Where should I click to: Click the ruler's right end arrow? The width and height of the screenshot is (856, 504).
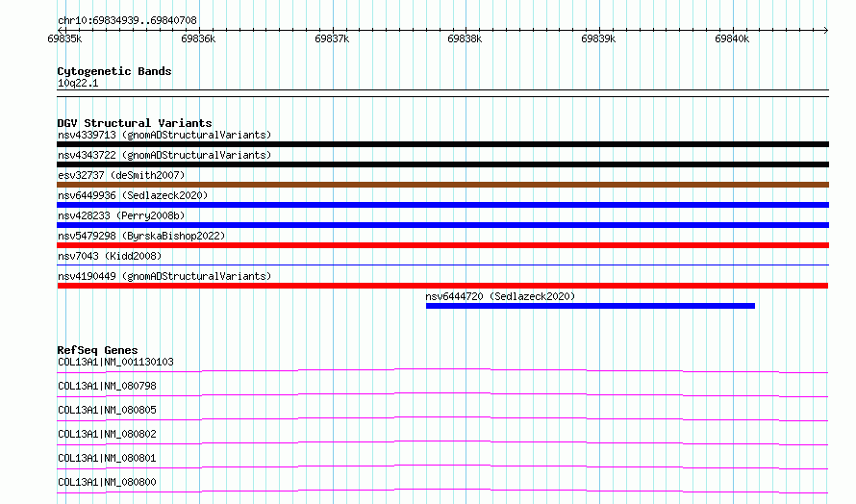pos(826,30)
